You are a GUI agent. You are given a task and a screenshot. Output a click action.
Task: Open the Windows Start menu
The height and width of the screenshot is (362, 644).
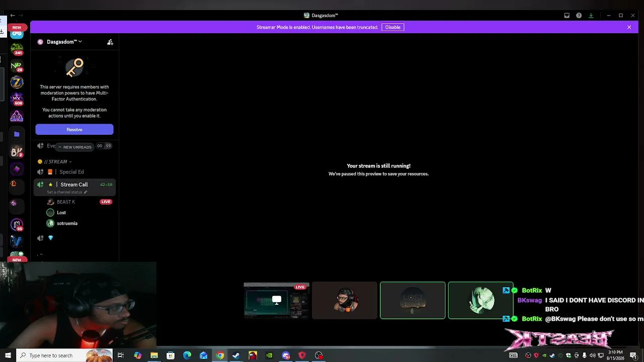(x=8, y=355)
